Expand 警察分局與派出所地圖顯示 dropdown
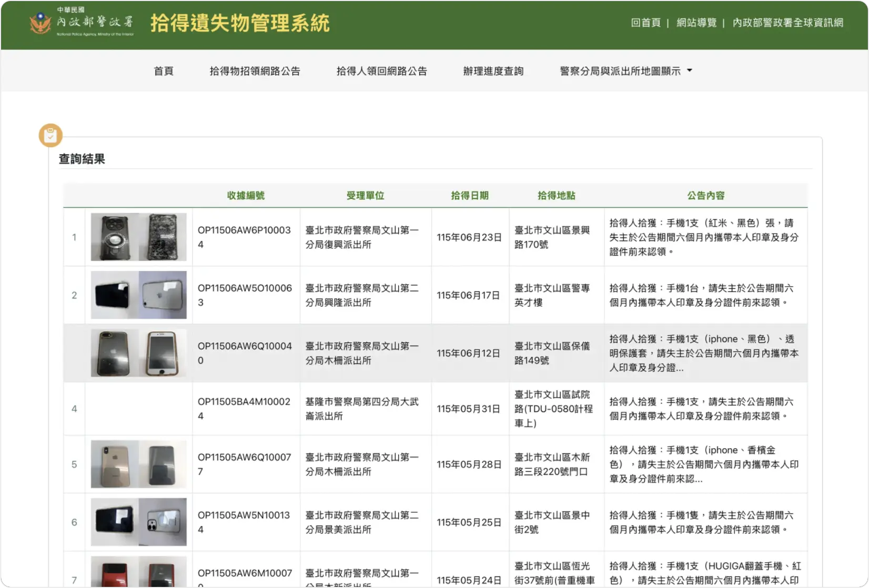 click(626, 71)
